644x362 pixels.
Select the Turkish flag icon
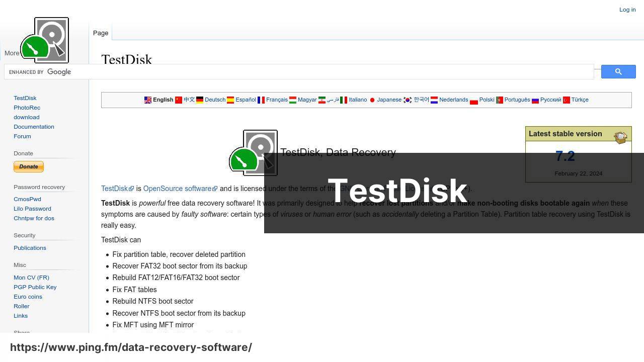pyautogui.click(x=567, y=100)
